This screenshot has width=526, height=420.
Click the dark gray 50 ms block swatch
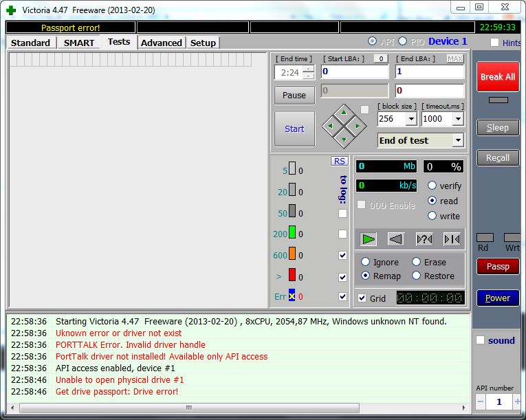(x=292, y=211)
